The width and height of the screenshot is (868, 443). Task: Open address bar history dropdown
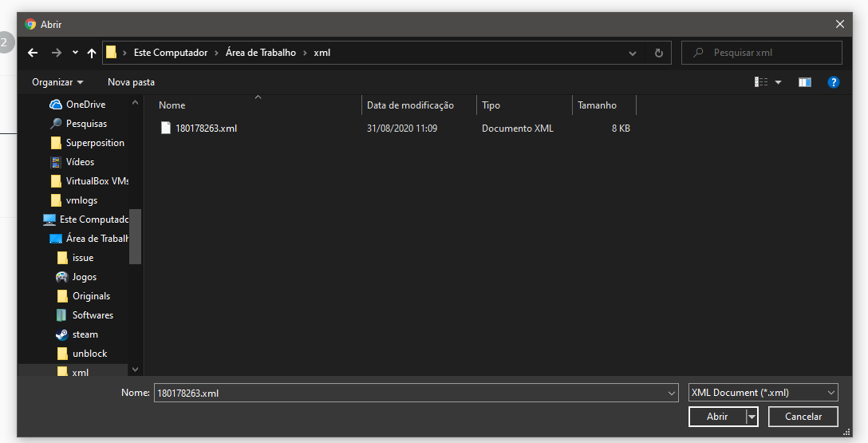[632, 53]
